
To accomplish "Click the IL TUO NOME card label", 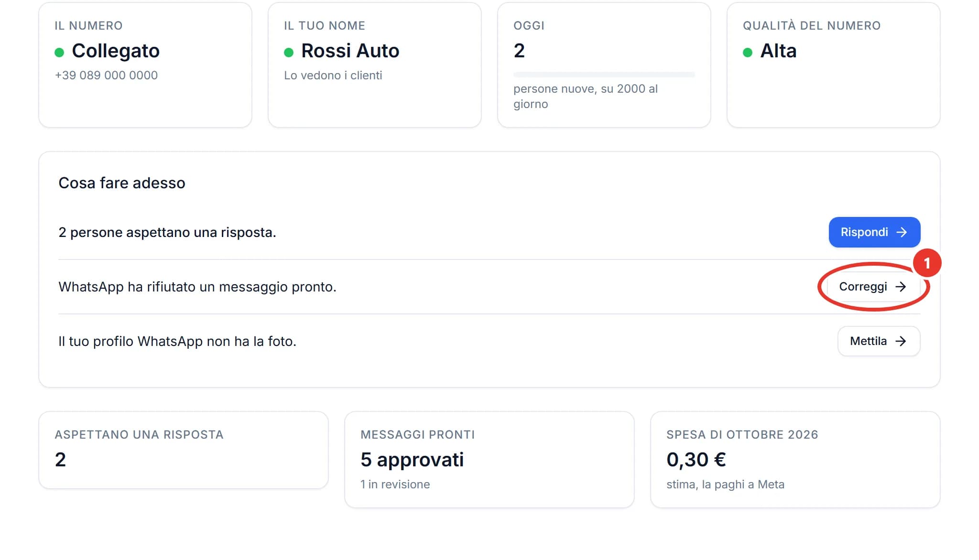I will pyautogui.click(x=325, y=26).
